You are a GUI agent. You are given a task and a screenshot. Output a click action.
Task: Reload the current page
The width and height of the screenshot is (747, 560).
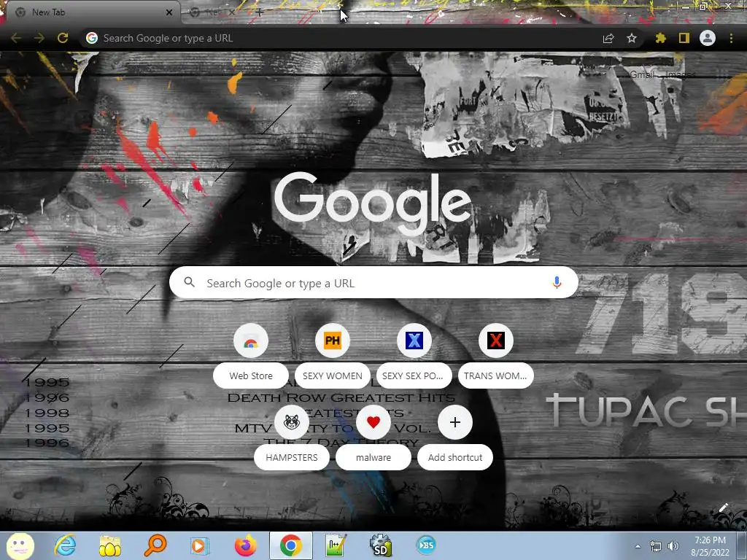(63, 38)
